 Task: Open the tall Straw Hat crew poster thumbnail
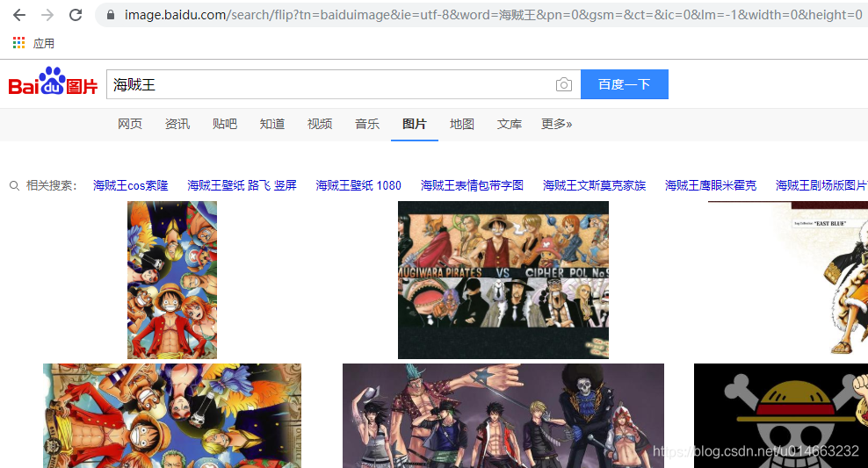coord(172,280)
